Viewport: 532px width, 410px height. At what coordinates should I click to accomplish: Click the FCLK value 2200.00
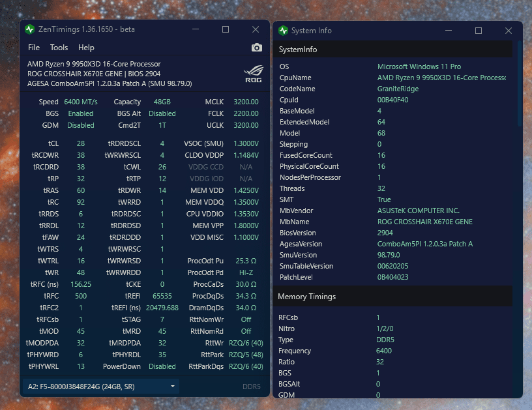coord(246,113)
